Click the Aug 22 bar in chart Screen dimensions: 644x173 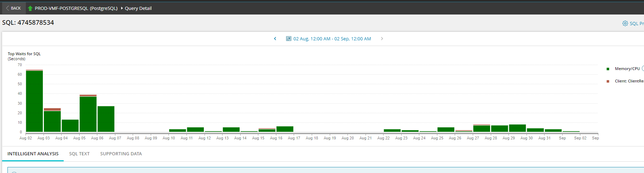pyautogui.click(x=392, y=131)
